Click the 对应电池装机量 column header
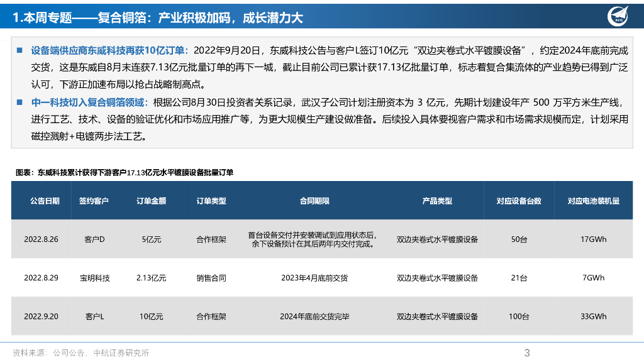The image size is (644, 362). [x=594, y=201]
